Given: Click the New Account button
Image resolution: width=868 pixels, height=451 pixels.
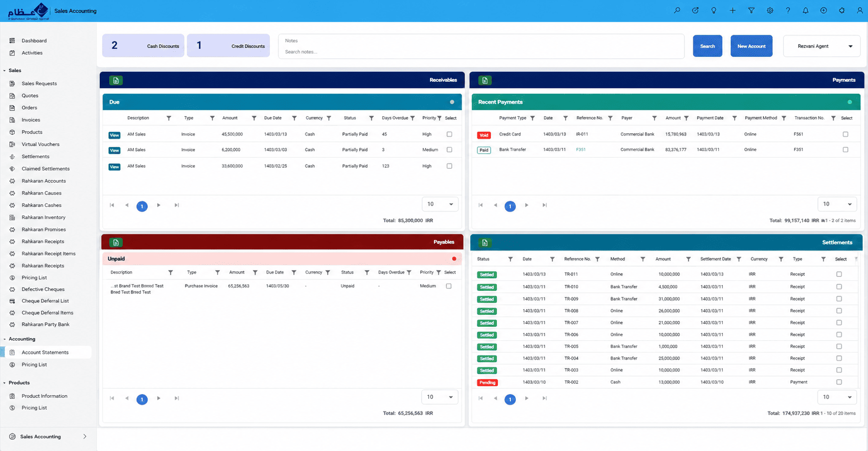Looking at the screenshot, I should [751, 46].
